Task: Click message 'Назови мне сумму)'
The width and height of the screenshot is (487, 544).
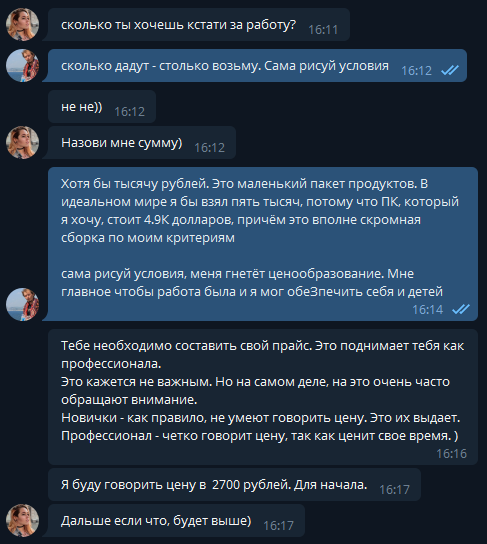Action: pyautogui.click(x=142, y=143)
